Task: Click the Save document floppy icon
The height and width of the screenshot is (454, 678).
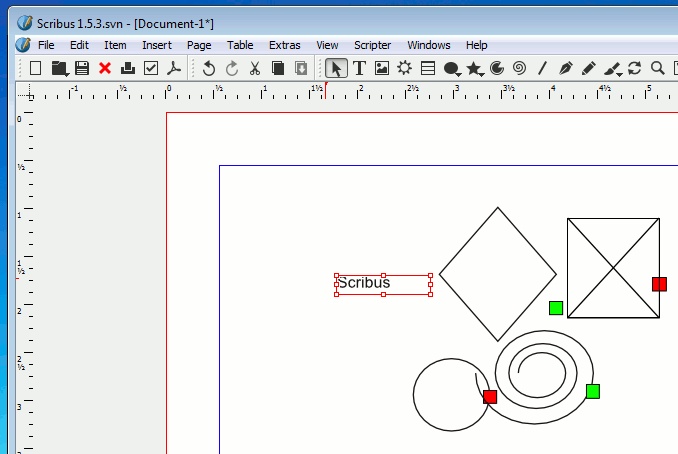Action: click(x=82, y=68)
